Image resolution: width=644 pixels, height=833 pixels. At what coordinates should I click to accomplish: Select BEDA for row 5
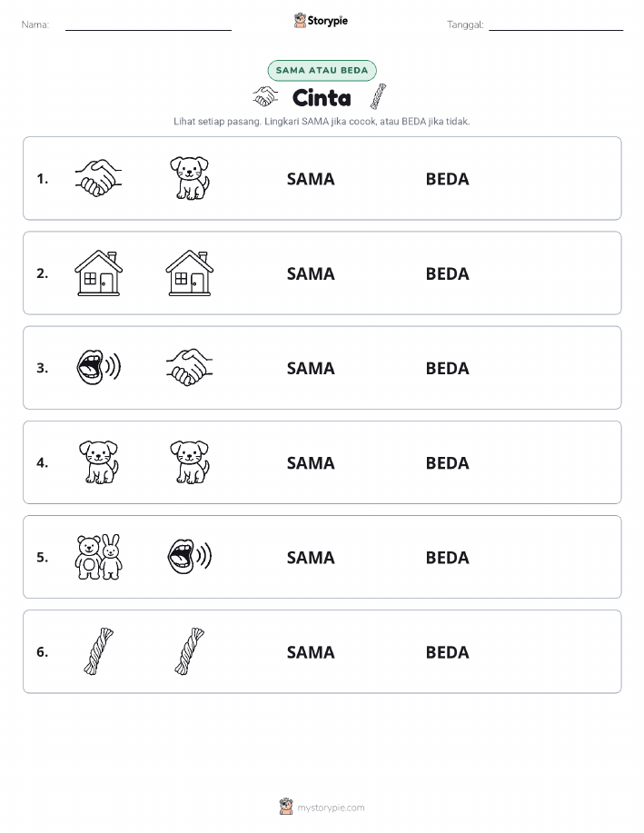[x=448, y=557]
